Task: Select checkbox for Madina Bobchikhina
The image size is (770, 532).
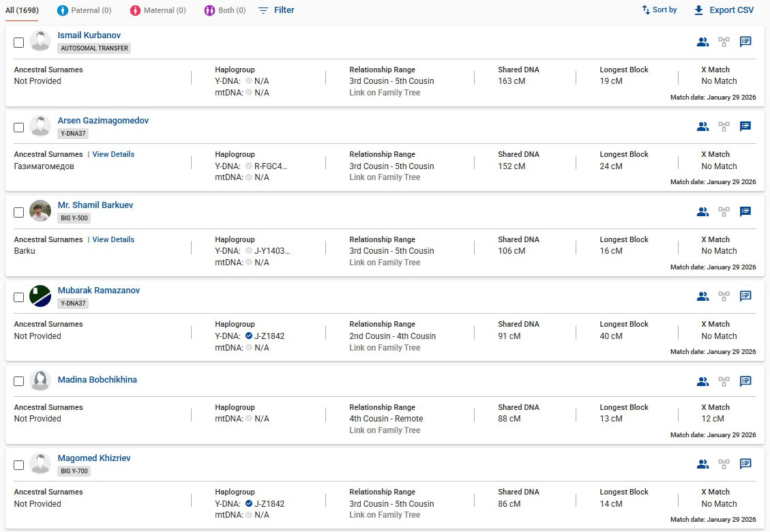Action: (x=18, y=382)
